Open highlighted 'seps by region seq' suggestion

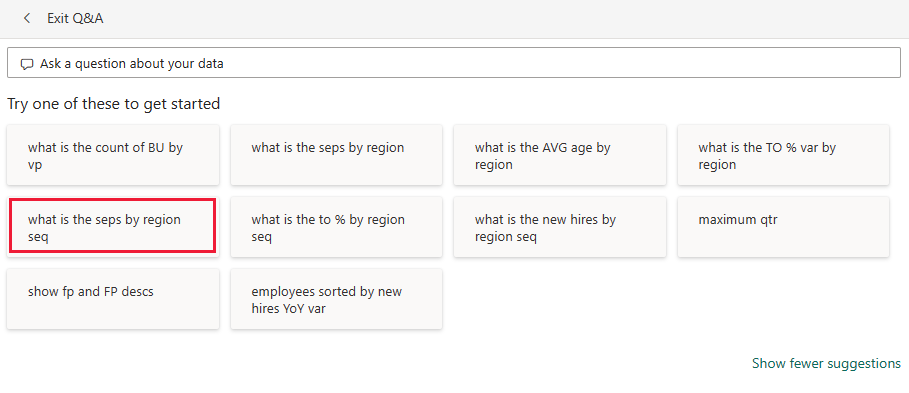pos(113,227)
